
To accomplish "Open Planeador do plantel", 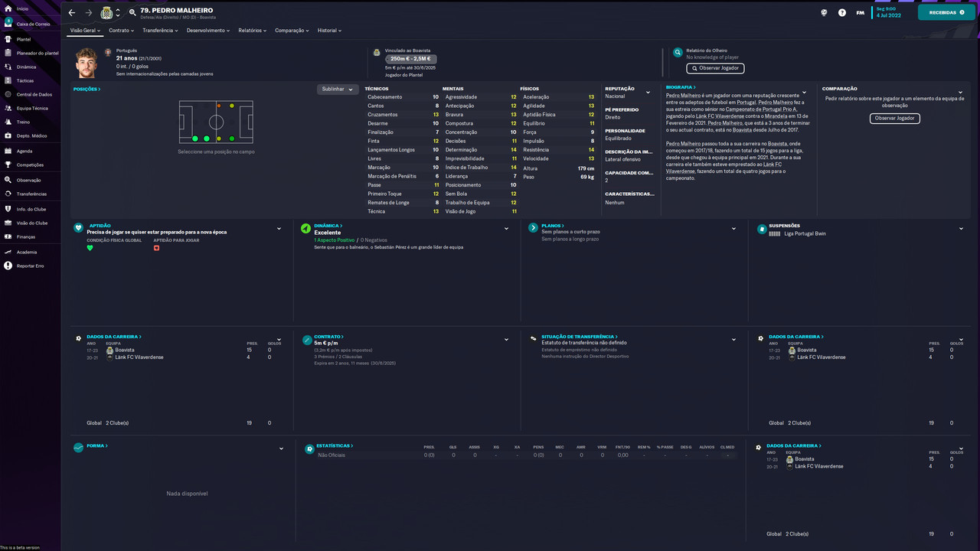I will click(38, 53).
